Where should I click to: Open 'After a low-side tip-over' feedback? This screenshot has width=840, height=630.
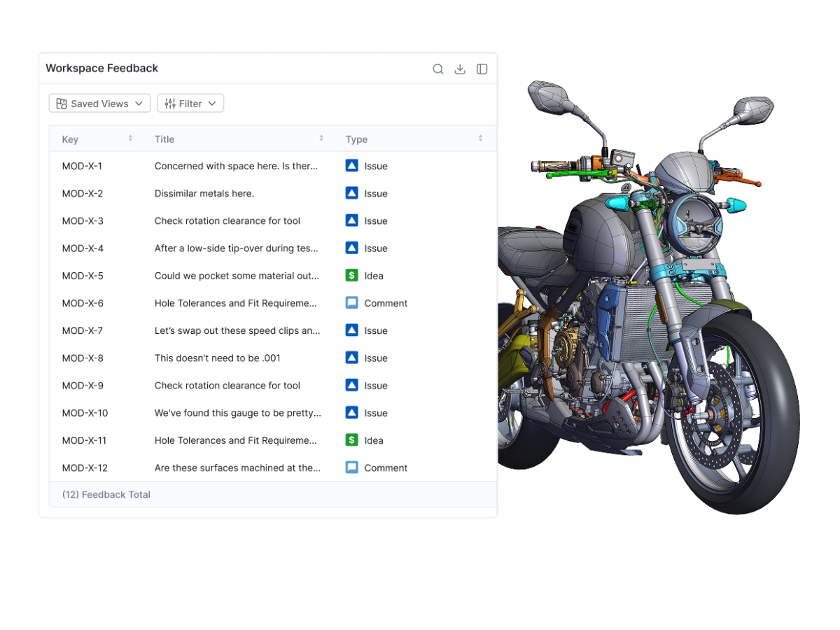[x=237, y=248]
